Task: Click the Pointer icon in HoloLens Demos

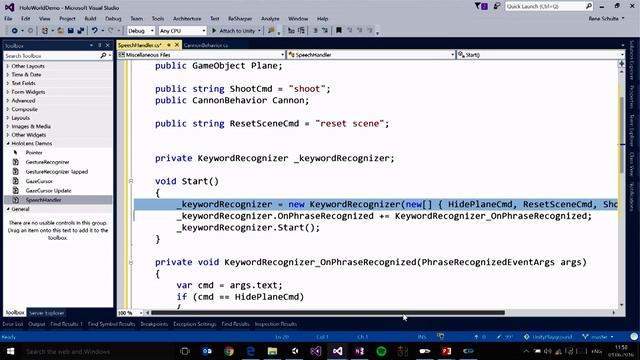Action: 16,152
